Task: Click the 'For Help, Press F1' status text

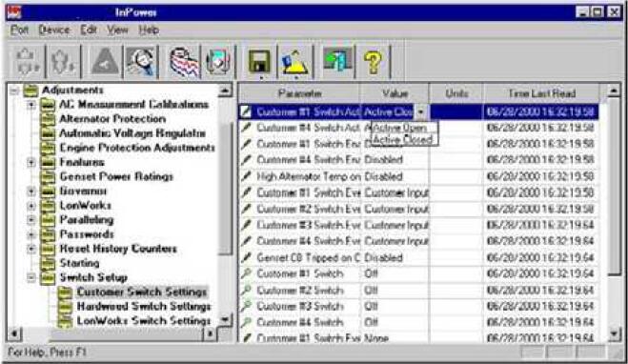Action: coord(47,353)
